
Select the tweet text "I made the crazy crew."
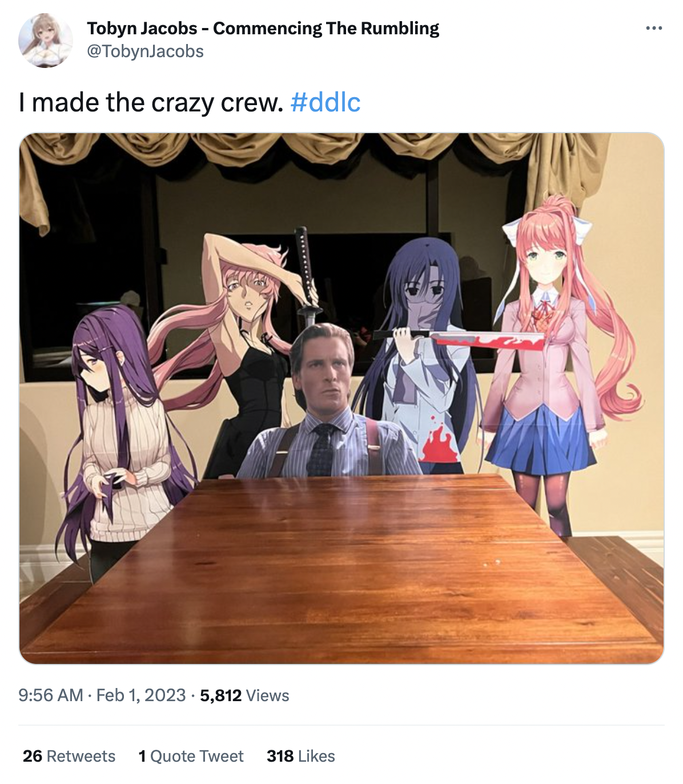[151, 103]
